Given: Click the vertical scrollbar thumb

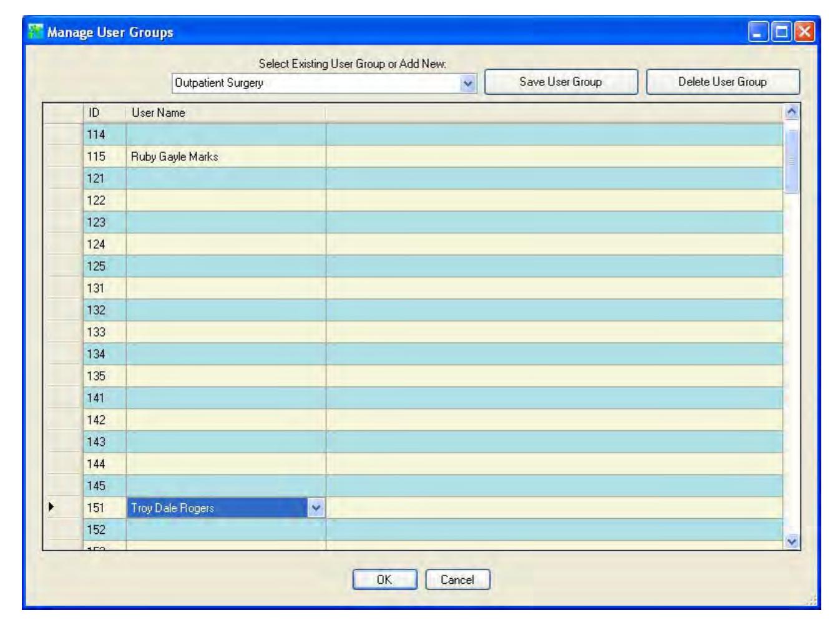Looking at the screenshot, I should 792,161.
